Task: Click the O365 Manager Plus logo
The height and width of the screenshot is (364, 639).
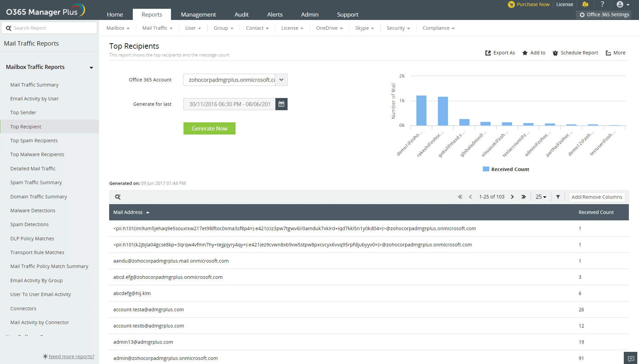Action: (45, 11)
